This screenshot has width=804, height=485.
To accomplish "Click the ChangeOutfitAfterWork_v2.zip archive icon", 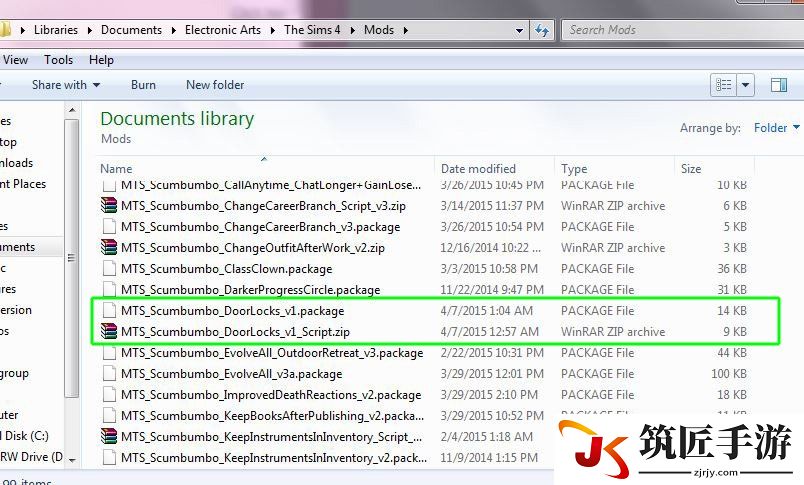I will point(109,248).
